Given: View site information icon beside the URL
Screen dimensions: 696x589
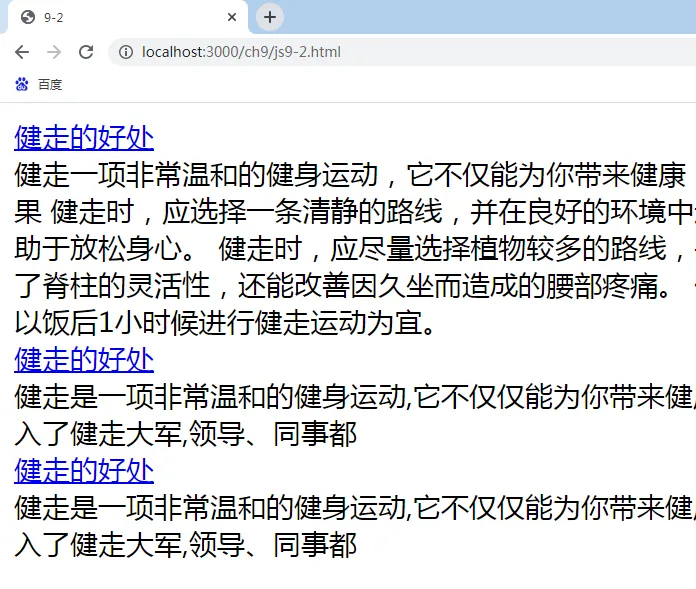Looking at the screenshot, I should pos(125,51).
